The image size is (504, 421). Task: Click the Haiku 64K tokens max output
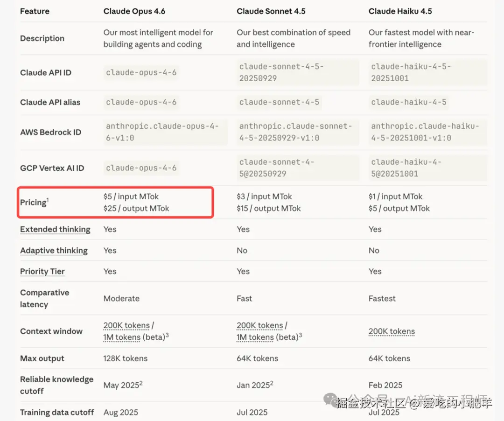coord(389,358)
